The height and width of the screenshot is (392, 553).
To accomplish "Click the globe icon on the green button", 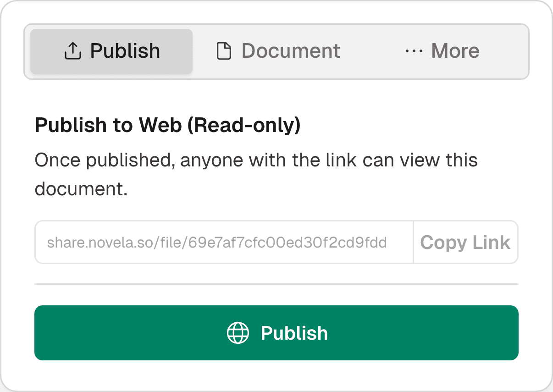I will [238, 333].
